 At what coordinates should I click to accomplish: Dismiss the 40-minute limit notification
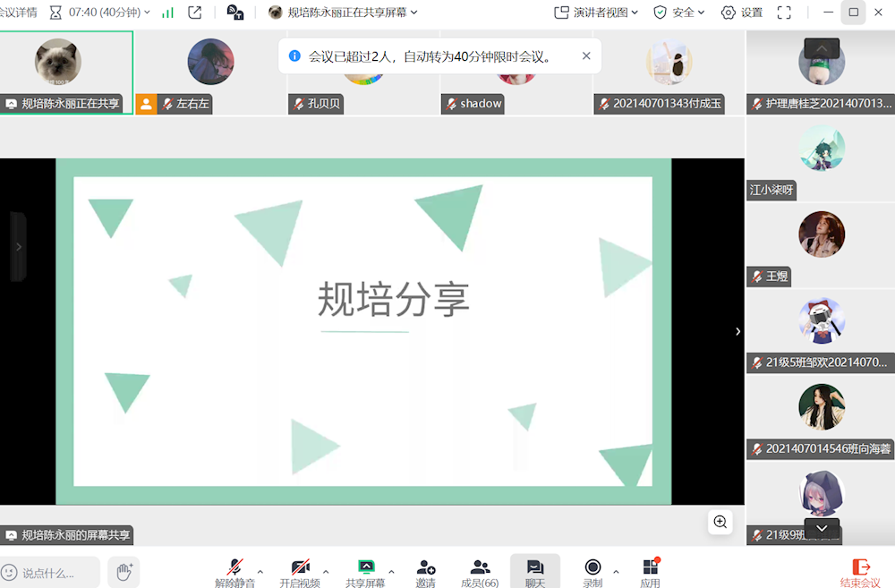tap(586, 56)
